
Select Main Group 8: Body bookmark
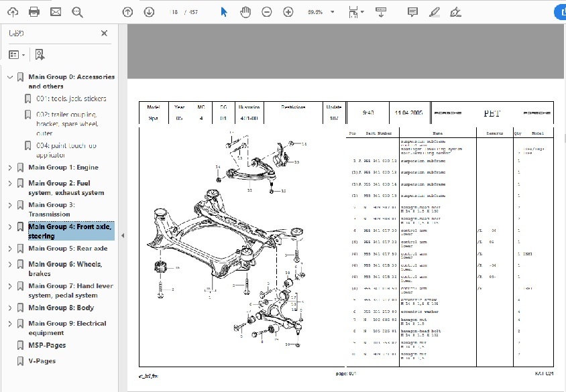(61, 308)
